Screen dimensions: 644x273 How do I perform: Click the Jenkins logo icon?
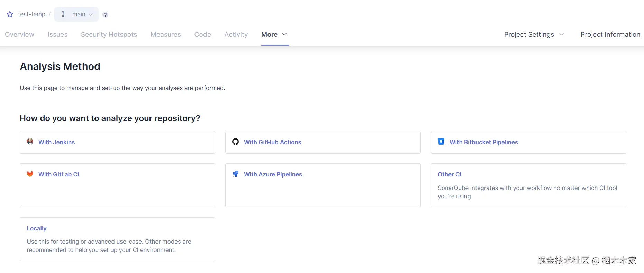(30, 142)
